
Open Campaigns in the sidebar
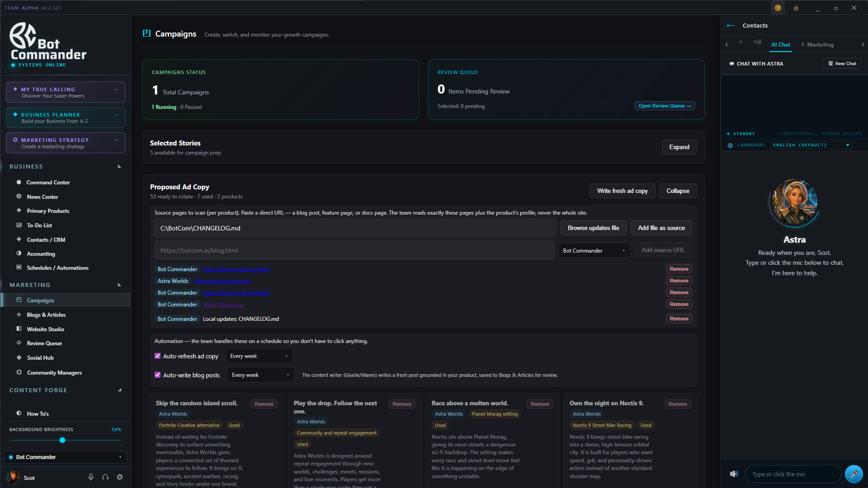tap(66, 300)
